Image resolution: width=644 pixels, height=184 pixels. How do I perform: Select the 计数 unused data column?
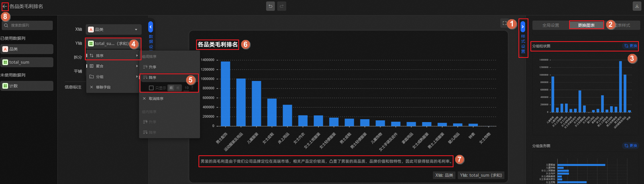[27, 86]
